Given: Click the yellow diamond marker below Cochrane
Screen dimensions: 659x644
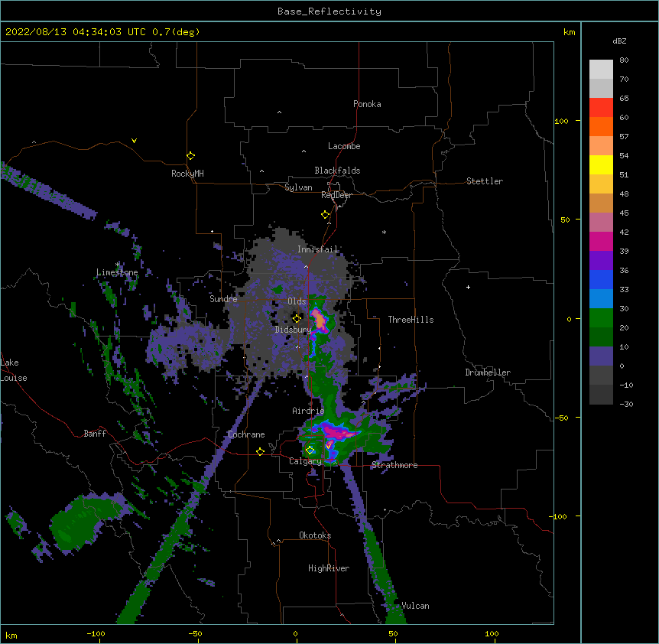Looking at the screenshot, I should tap(260, 451).
